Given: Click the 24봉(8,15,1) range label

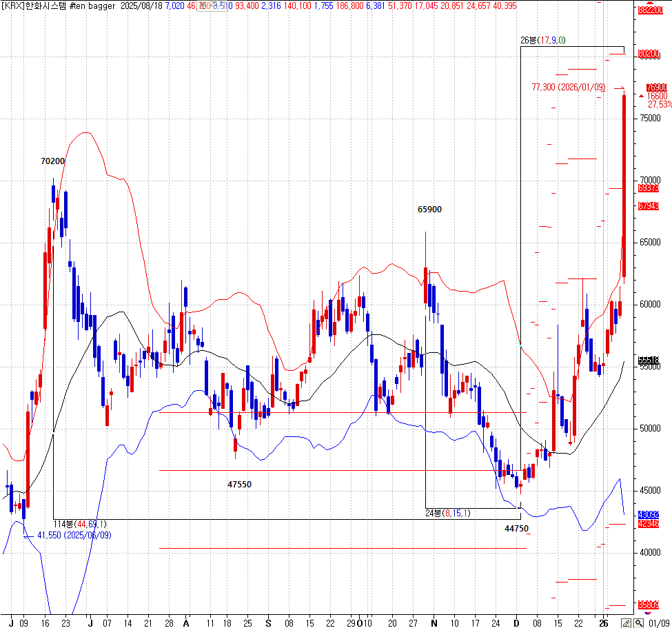Looking at the screenshot, I should click(449, 513).
